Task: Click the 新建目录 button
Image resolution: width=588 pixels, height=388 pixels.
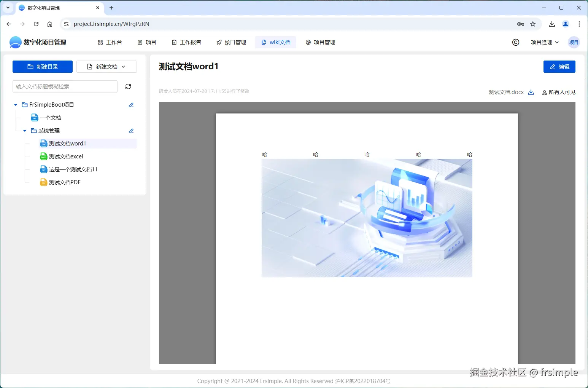Action: [42, 66]
